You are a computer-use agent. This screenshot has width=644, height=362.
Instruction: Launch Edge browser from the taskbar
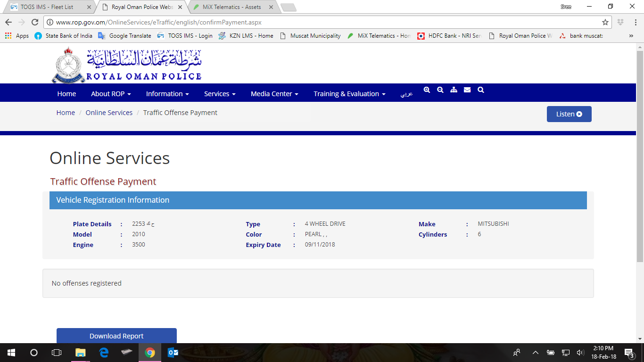pyautogui.click(x=104, y=353)
